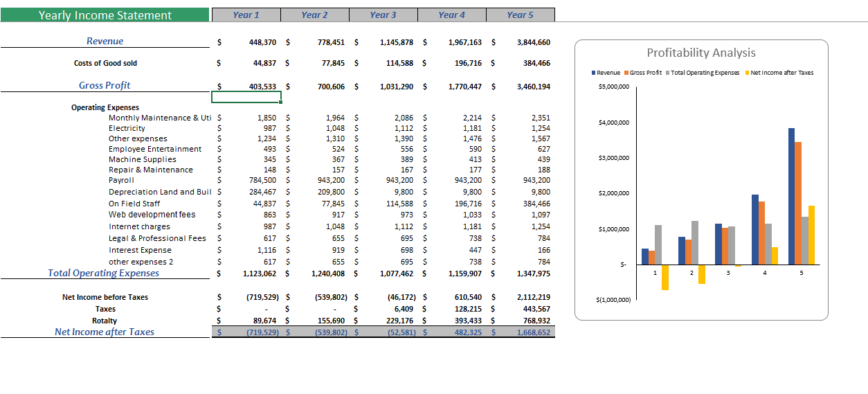Select Year 1 revenue value 448,370
The height and width of the screenshot is (394, 868).
(x=261, y=42)
